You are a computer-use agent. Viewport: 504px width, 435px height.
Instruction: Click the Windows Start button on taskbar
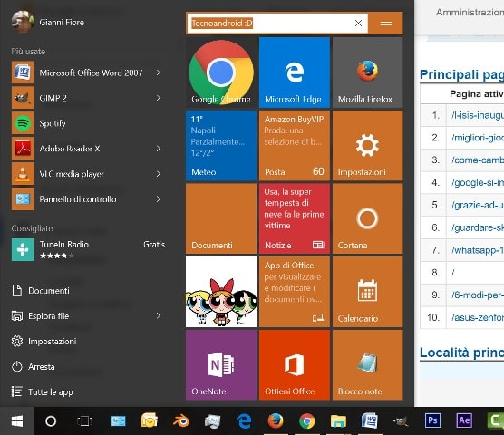pyautogui.click(x=17, y=420)
